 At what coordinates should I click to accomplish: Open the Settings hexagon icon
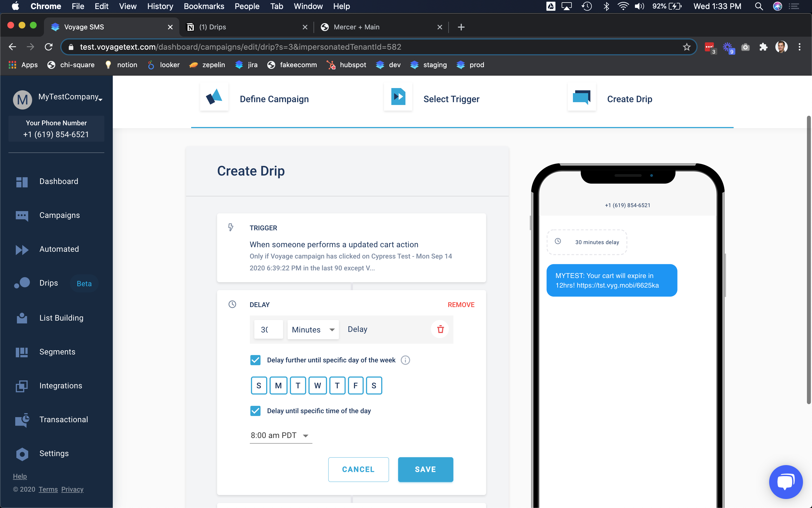pyautogui.click(x=22, y=454)
